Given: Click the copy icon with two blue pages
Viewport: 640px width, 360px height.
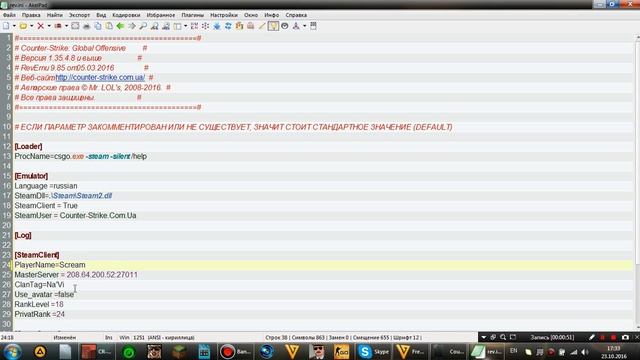Looking at the screenshot, I should point(98,26).
